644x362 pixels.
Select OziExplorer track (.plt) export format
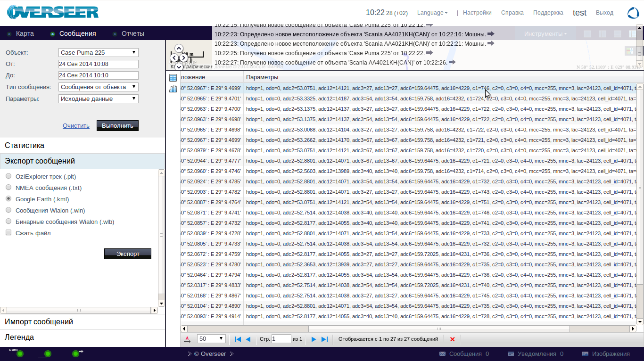(8, 176)
